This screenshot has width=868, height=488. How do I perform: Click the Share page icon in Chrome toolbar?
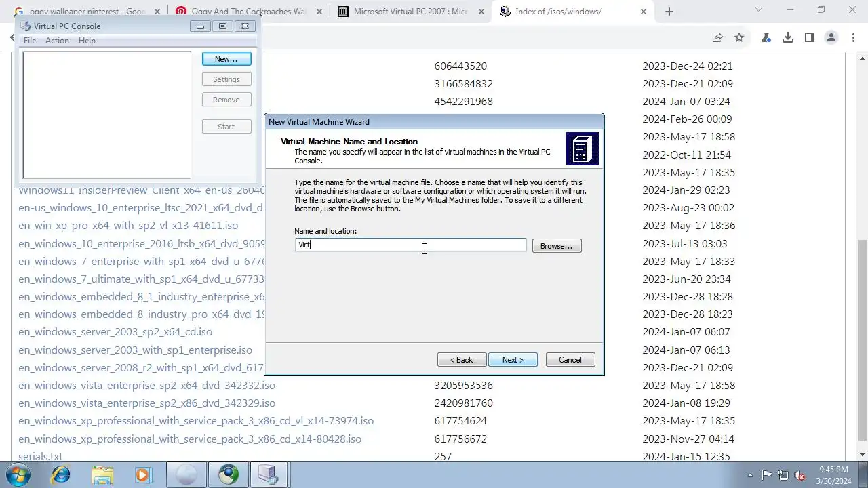717,38
